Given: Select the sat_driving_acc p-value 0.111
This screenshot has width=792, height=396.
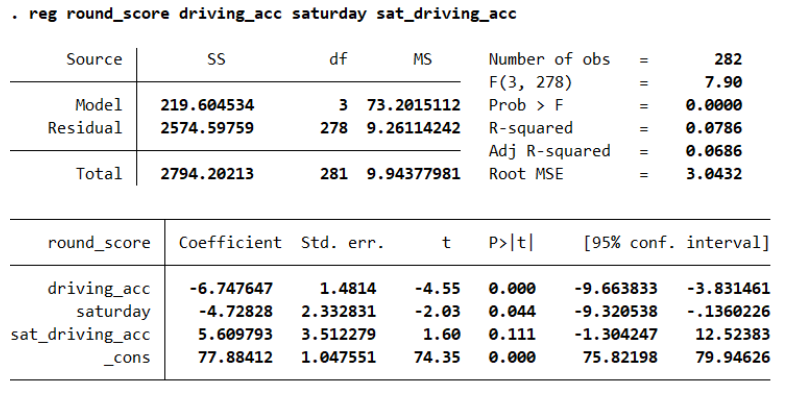Looking at the screenshot, I should click(512, 334).
